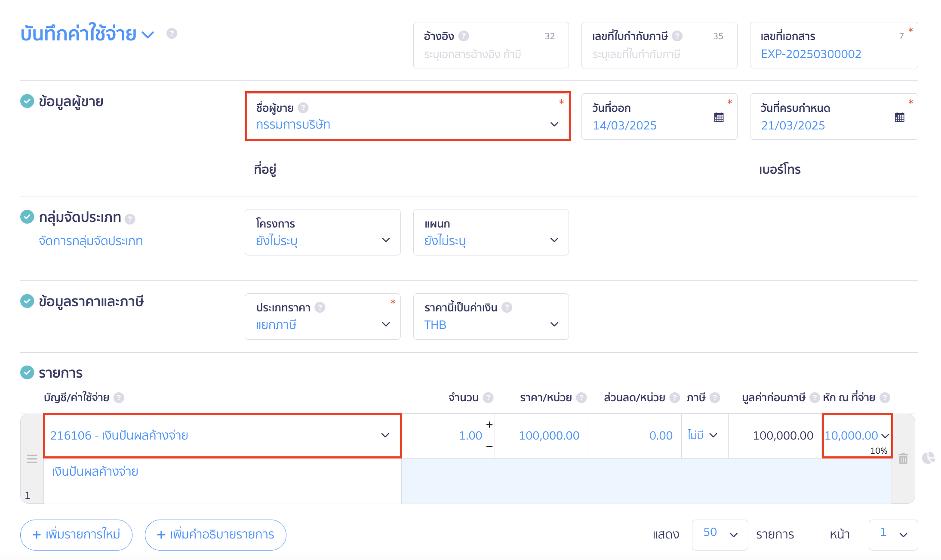The image size is (941, 560).
Task: Open account dropdown 216106 เงินปันผลค้างจ่าย
Action: [x=222, y=436]
